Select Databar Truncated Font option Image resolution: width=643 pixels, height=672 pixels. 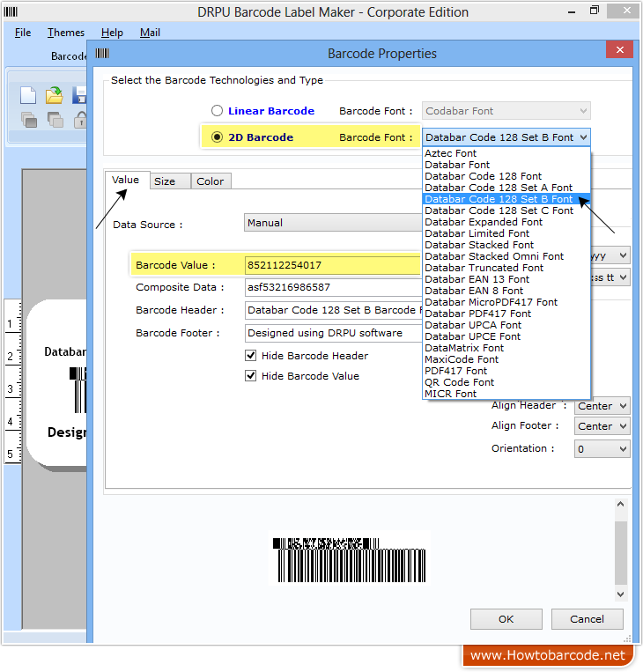[506, 268]
